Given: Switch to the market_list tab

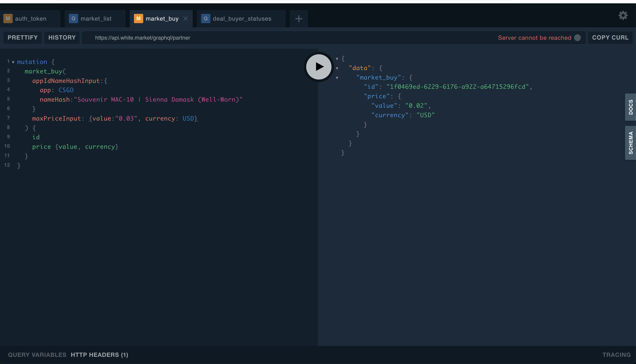Looking at the screenshot, I should (96, 19).
